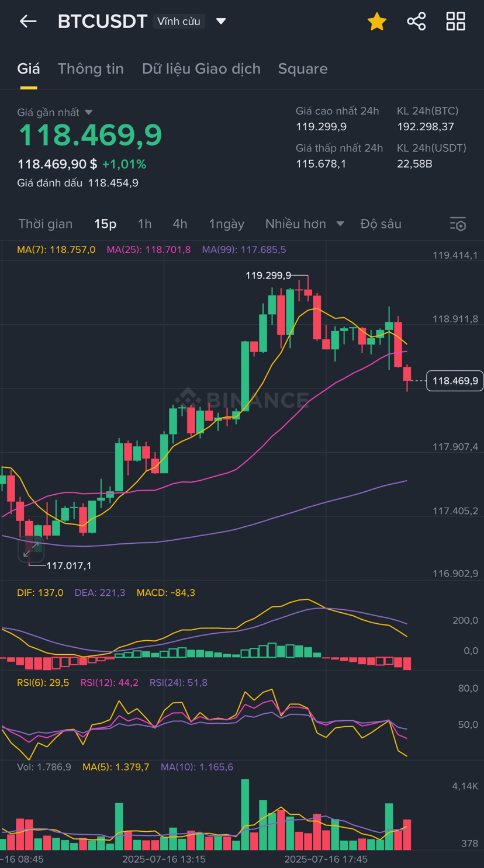The height and width of the screenshot is (868, 484).
Task: Tap the MA(99): 117.685,5 indicator label
Action: click(244, 249)
